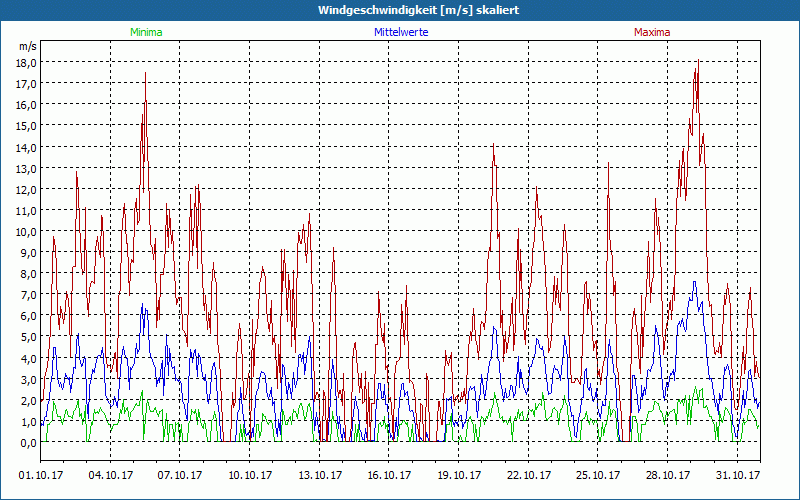Click the 13,0 value on y-axis
The width and height of the screenshot is (800, 500).
[28, 168]
